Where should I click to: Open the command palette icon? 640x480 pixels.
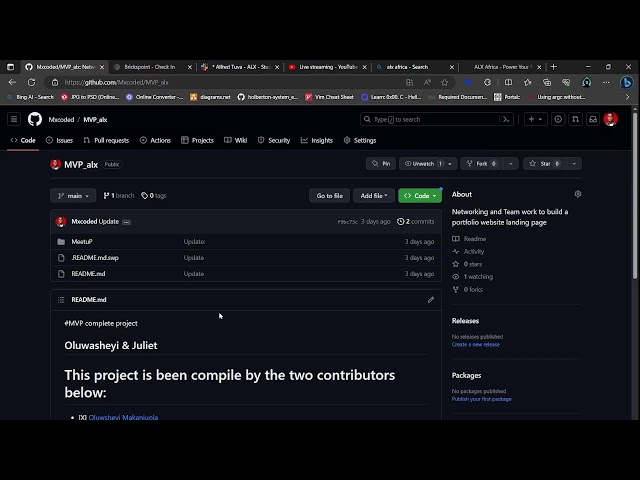[x=506, y=119]
